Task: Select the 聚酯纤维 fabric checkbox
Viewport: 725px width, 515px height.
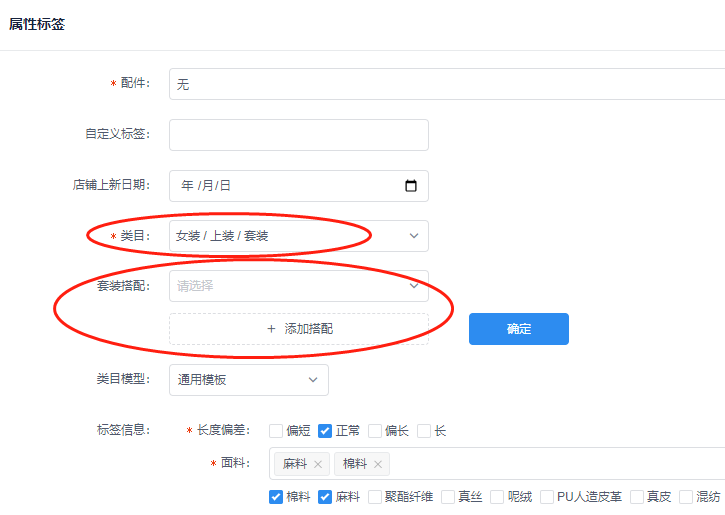Action: pos(375,497)
